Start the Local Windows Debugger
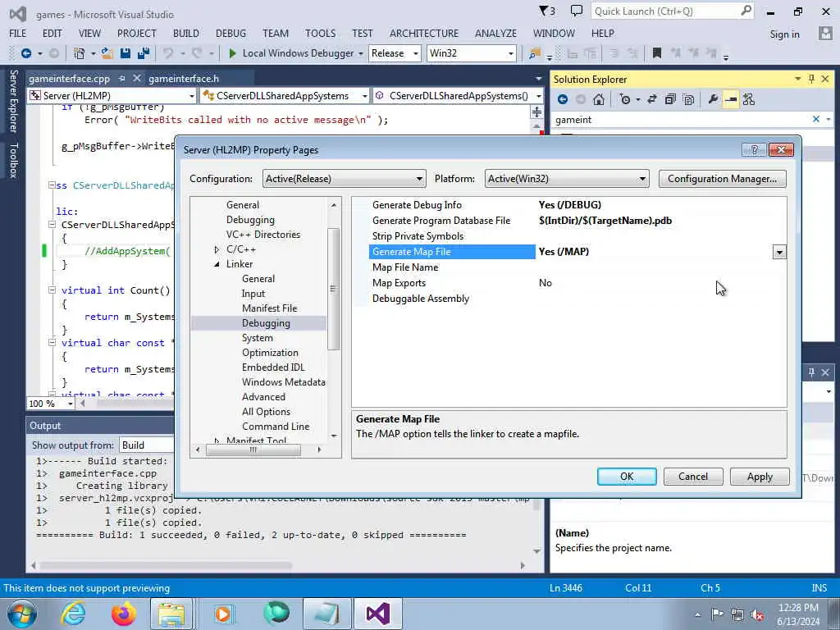This screenshot has height=630, width=840. (x=292, y=53)
